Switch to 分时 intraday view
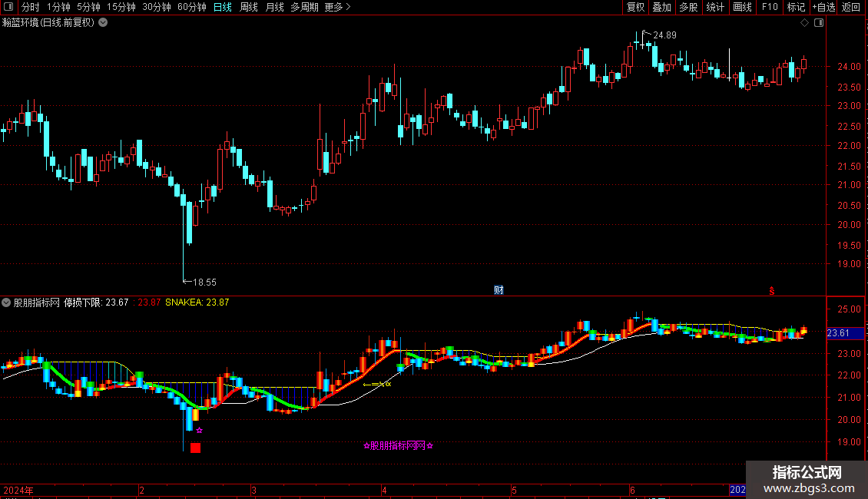The width and height of the screenshot is (868, 499). [31, 7]
